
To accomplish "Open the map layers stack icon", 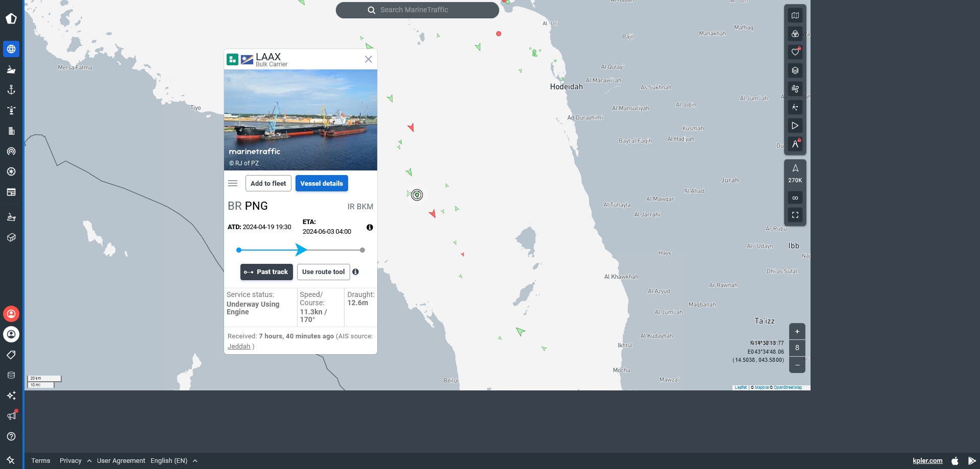I will [795, 70].
